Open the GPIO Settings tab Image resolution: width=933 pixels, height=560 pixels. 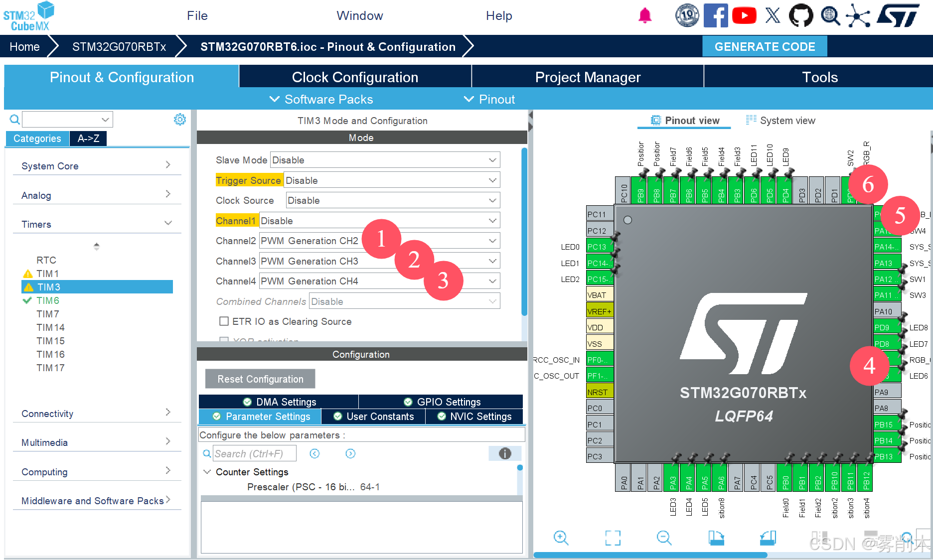[441, 402]
